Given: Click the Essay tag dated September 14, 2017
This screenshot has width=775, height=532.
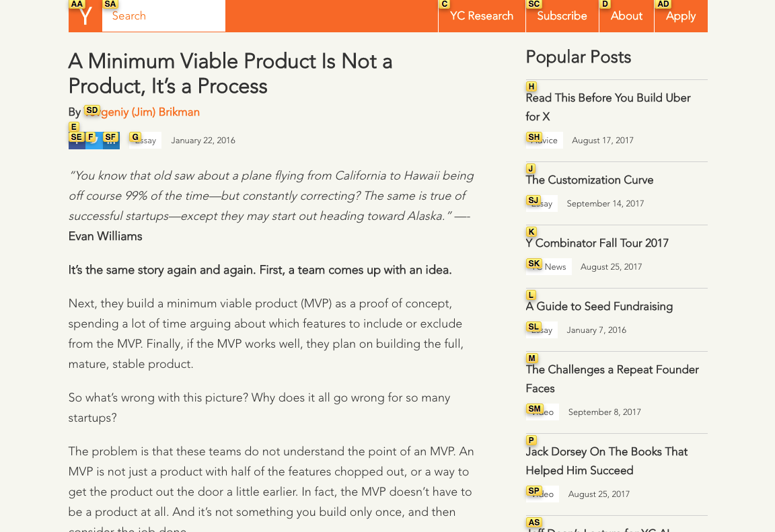Looking at the screenshot, I should point(542,204).
